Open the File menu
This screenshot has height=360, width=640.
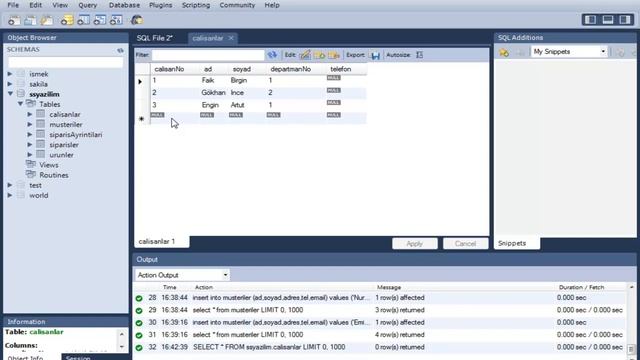[x=13, y=5]
